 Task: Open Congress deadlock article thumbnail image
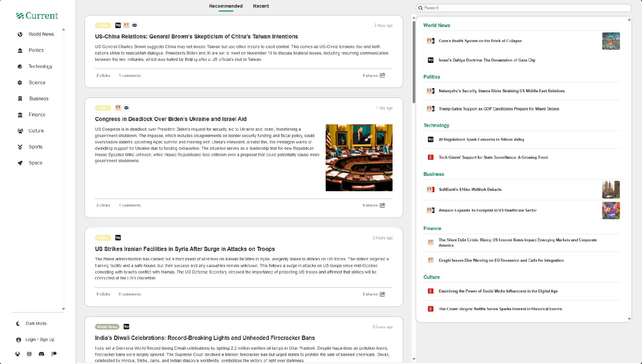pos(359,158)
